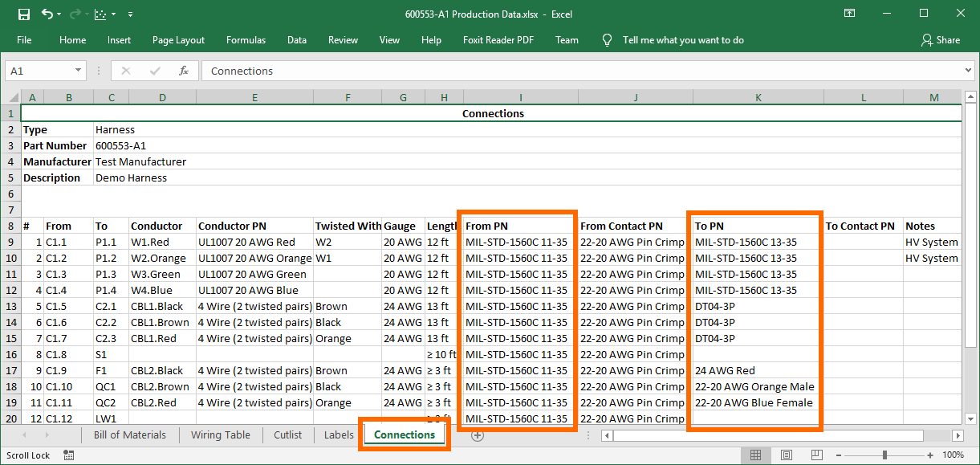980x465 pixels.
Task: Select cell 22-20 AWG Orange Male
Action: click(758, 386)
